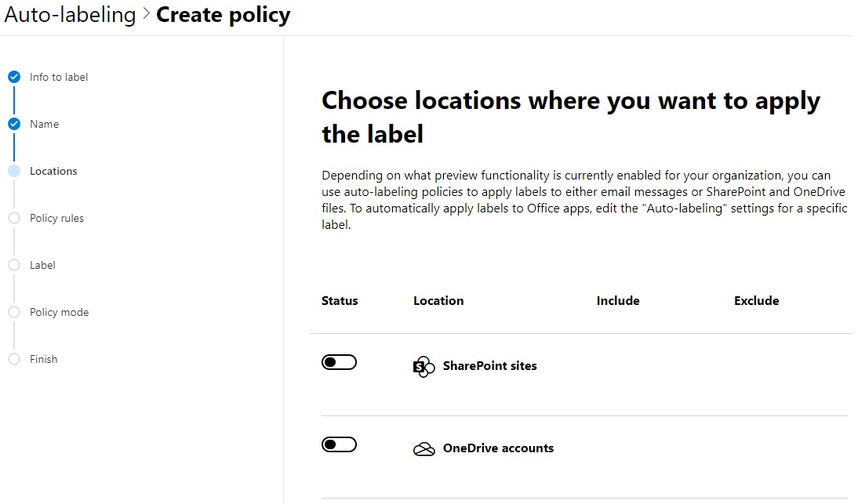Click the Name step checkmark icon

coord(14,124)
